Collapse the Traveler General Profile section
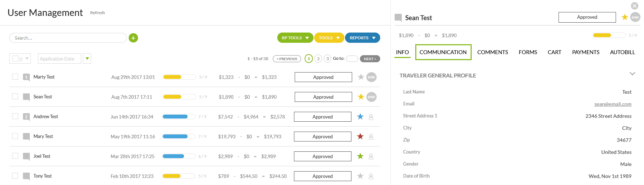This screenshot has width=644, height=185. [632, 74]
